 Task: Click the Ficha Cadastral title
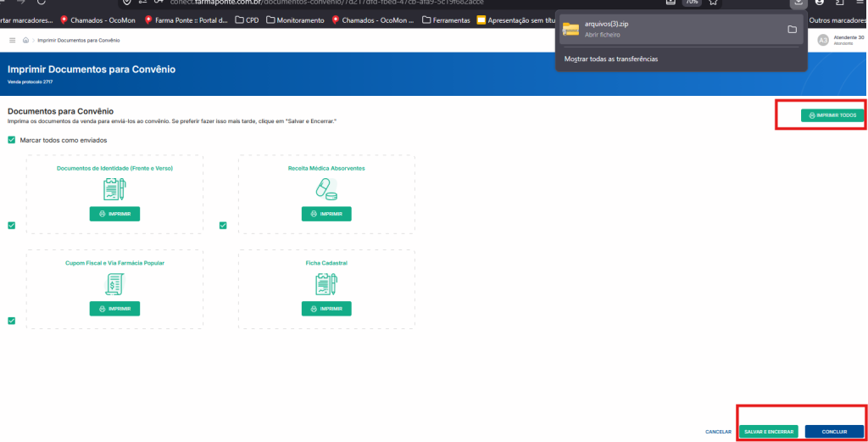click(326, 263)
